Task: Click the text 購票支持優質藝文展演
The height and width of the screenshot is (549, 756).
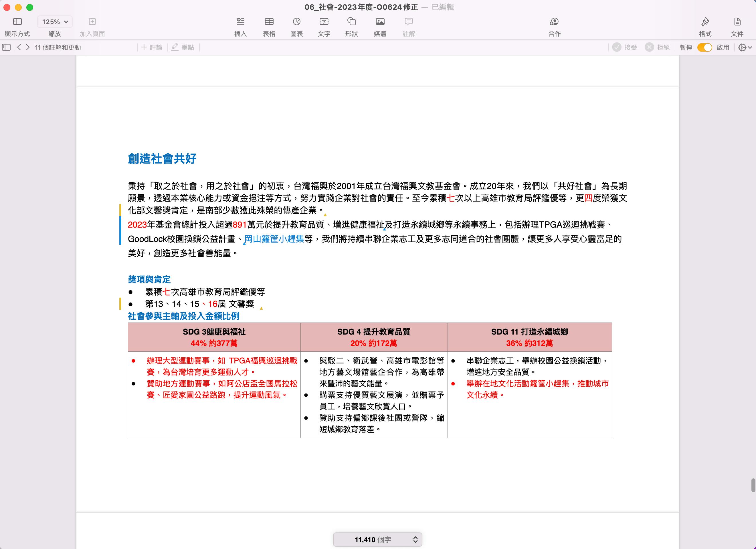Action: coord(361,395)
